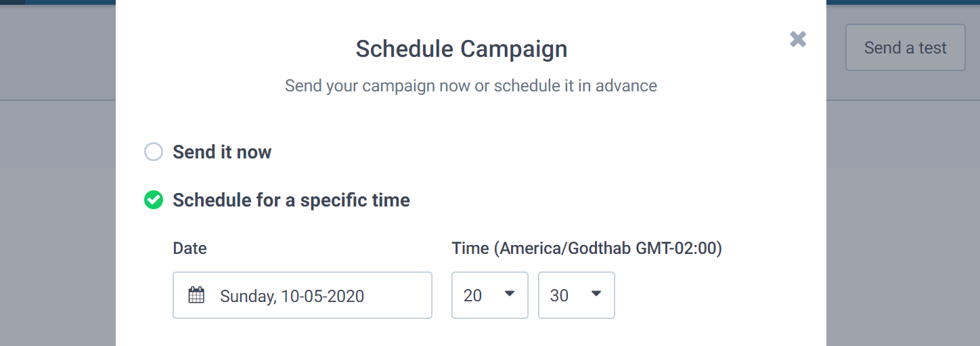The image size is (980, 346).
Task: Click the minute value 30
Action: [x=559, y=296]
